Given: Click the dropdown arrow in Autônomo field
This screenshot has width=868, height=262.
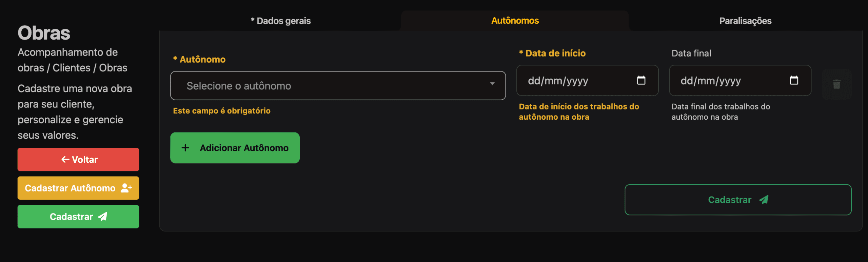Looking at the screenshot, I should 492,84.
